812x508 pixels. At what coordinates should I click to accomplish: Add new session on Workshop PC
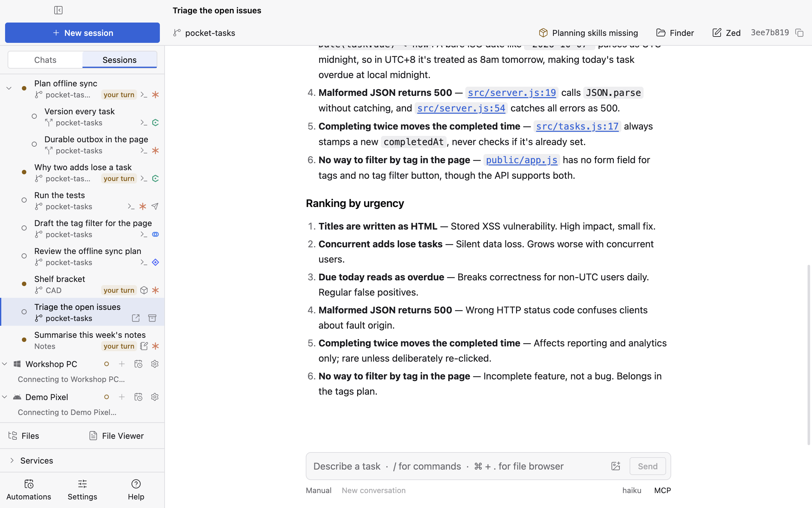[x=122, y=364]
